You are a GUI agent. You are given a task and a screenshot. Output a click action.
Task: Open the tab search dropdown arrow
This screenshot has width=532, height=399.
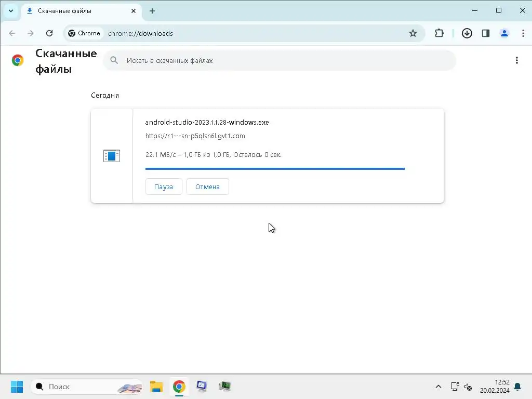click(11, 11)
